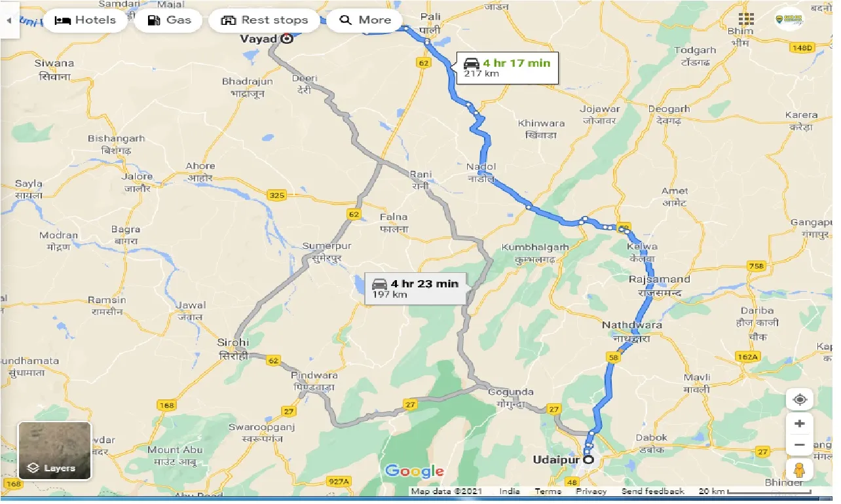Open the Google apps grid icon
Image resolution: width=841 pixels, height=504 pixels.
(x=745, y=19)
